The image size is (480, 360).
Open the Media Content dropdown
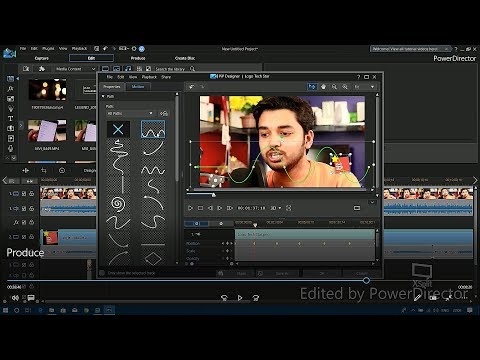pos(75,69)
